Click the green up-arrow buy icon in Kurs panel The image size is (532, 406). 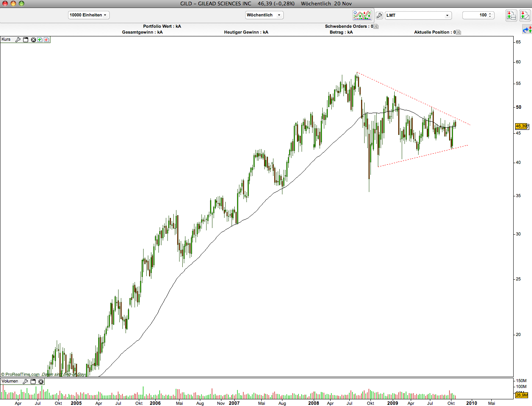tap(40, 40)
